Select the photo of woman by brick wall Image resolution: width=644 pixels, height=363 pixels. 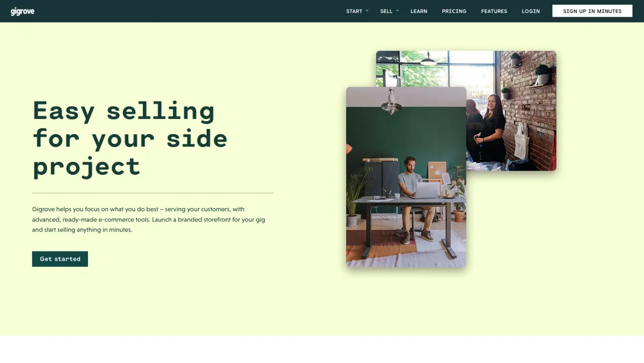511,110
